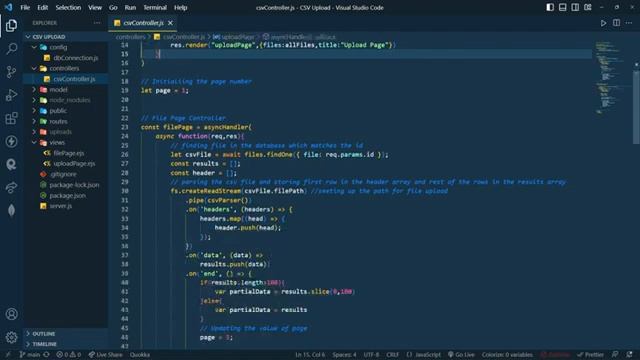Click Go Live in the status bar
Image resolution: width=640 pixels, height=360 pixels.
tap(461, 355)
